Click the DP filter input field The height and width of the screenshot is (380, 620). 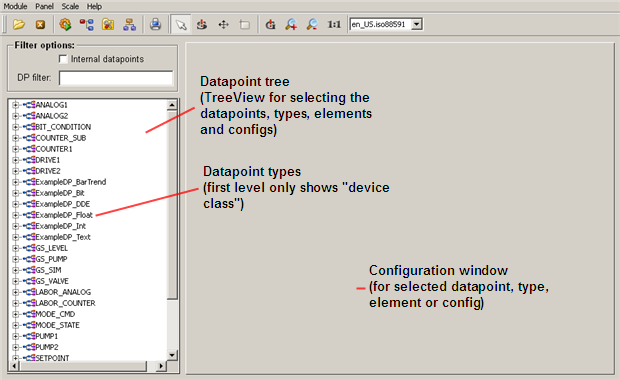(116, 78)
